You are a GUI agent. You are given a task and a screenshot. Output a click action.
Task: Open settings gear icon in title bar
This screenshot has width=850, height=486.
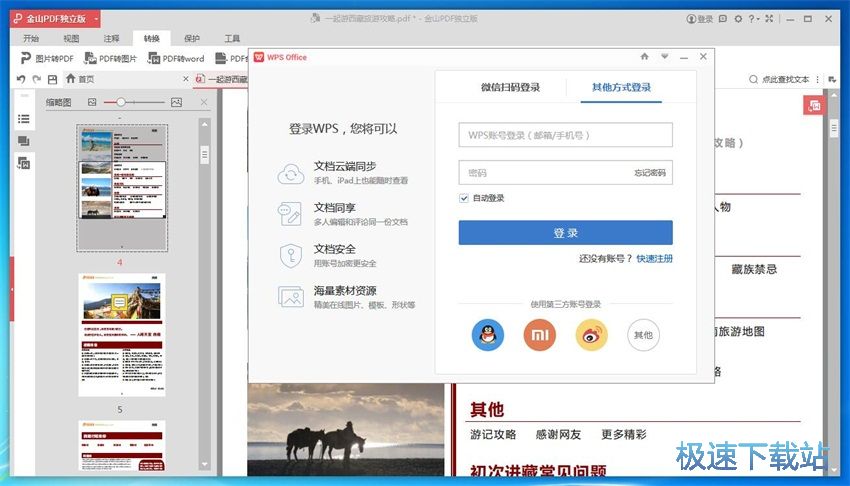coord(738,19)
